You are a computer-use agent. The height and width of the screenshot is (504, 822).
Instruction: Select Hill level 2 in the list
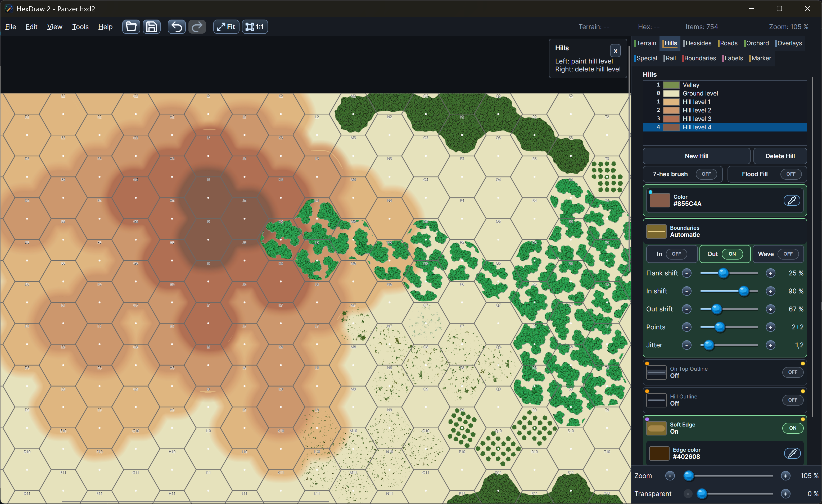725,110
